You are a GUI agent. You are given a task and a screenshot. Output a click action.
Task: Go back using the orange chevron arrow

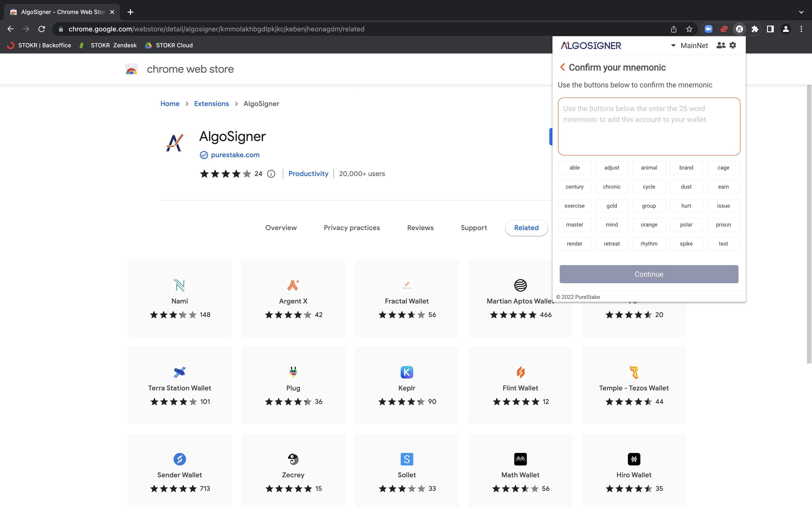(x=563, y=67)
